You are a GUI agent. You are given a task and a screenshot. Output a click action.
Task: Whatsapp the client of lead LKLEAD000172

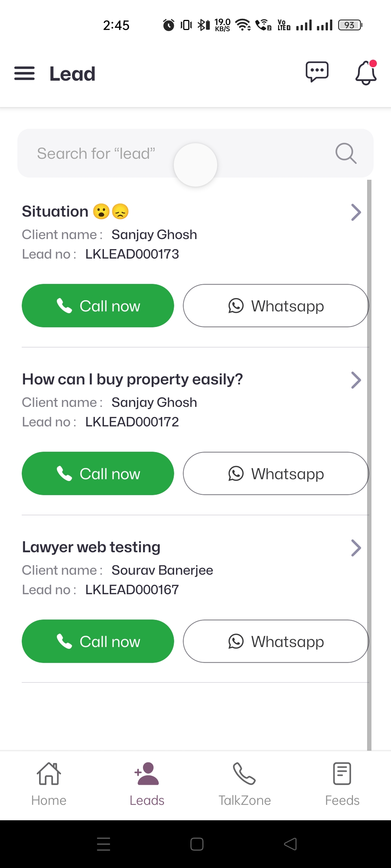[276, 473]
